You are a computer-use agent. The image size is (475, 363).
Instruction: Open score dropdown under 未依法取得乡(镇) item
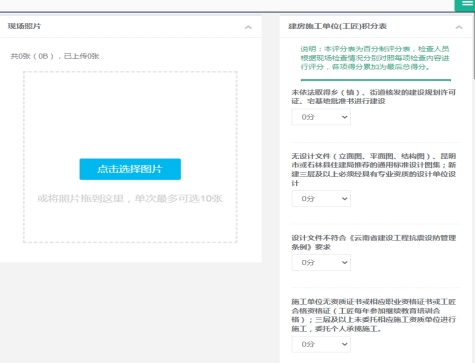pyautogui.click(x=321, y=117)
